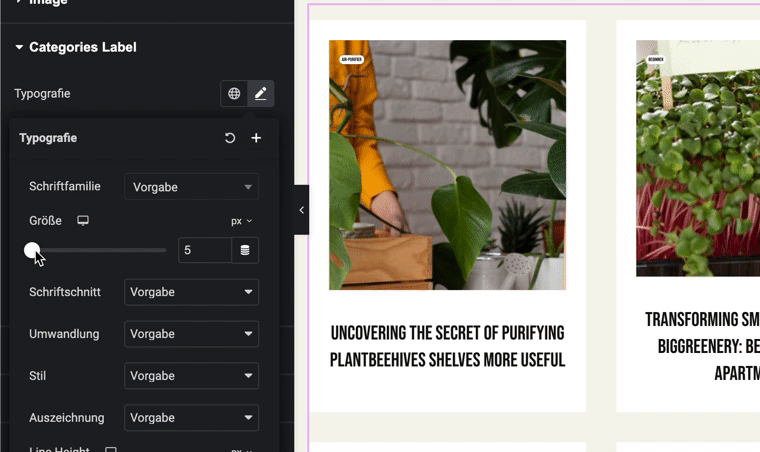The image size is (760, 452).
Task: Reset typography with the undo arrow icon
Action: point(230,138)
